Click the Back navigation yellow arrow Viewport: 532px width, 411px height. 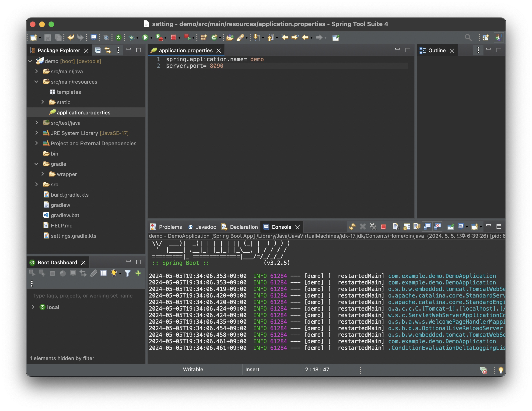click(x=305, y=38)
